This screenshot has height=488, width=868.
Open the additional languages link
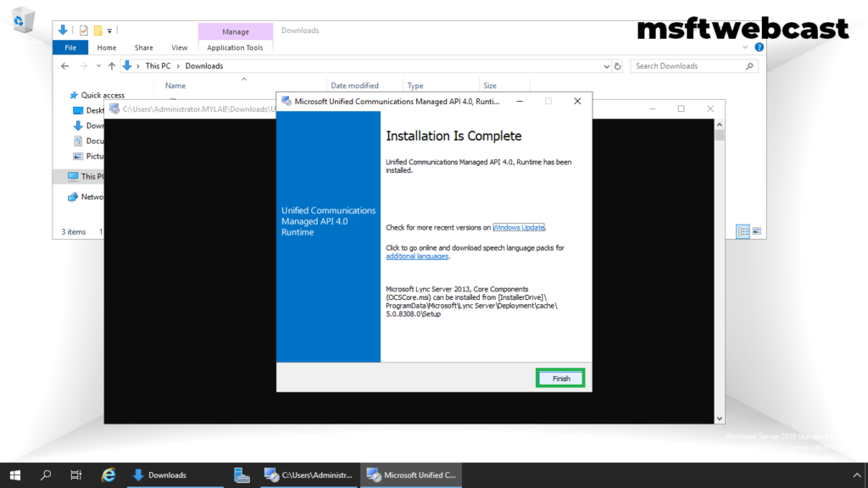(417, 256)
